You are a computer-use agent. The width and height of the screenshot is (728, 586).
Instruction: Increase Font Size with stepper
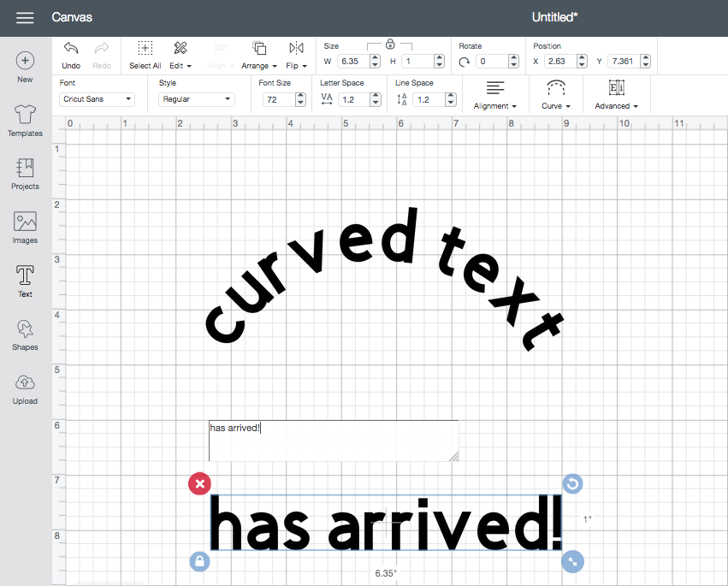[x=301, y=97]
